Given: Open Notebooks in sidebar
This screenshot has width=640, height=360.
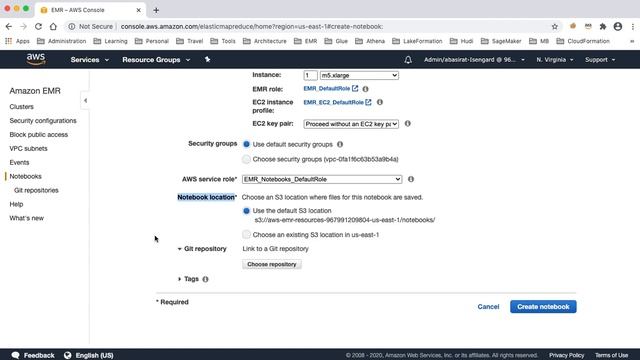Looking at the screenshot, I should pos(25,176).
